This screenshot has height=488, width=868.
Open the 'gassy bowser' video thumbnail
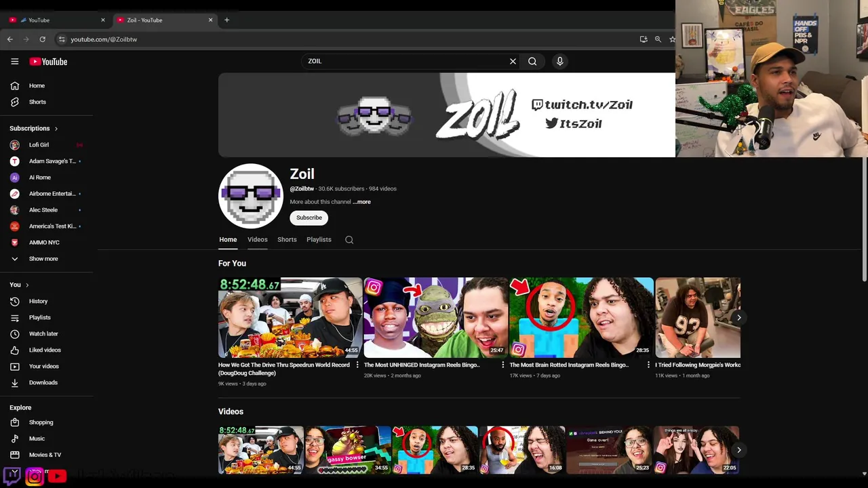[x=348, y=449]
